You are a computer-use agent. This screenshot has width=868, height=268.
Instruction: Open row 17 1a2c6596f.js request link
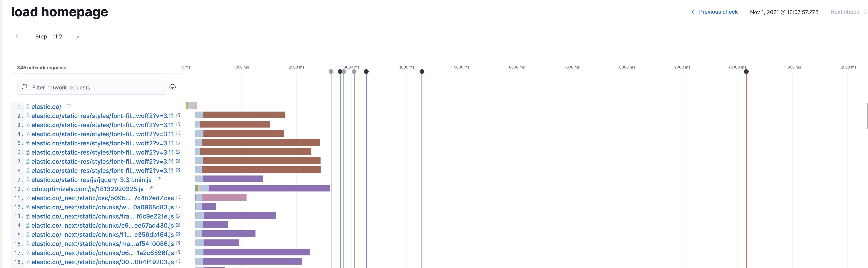(103, 252)
